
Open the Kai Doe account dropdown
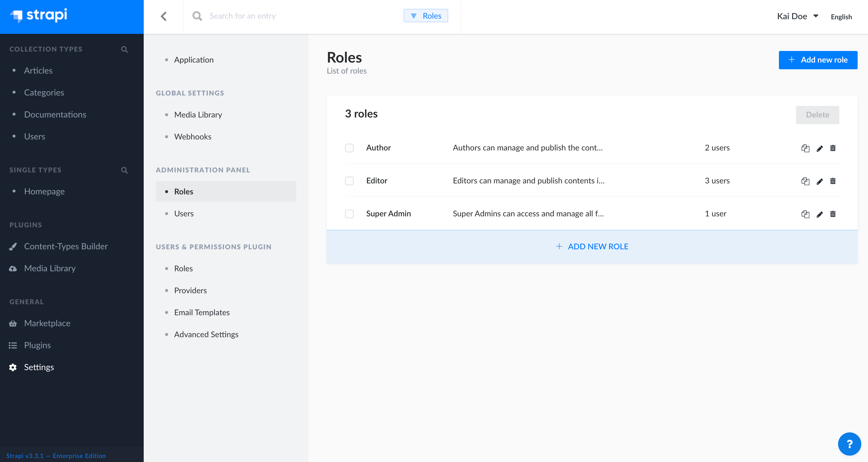798,16
